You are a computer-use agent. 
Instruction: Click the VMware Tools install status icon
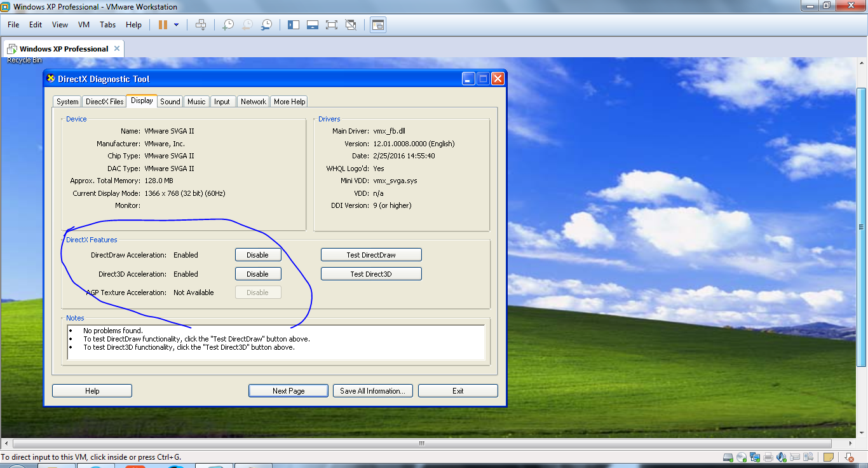pos(849,457)
